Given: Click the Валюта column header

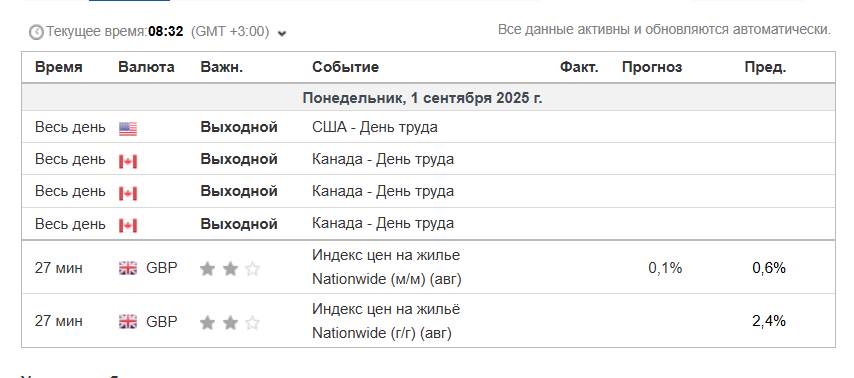Looking at the screenshot, I should click(x=146, y=68).
